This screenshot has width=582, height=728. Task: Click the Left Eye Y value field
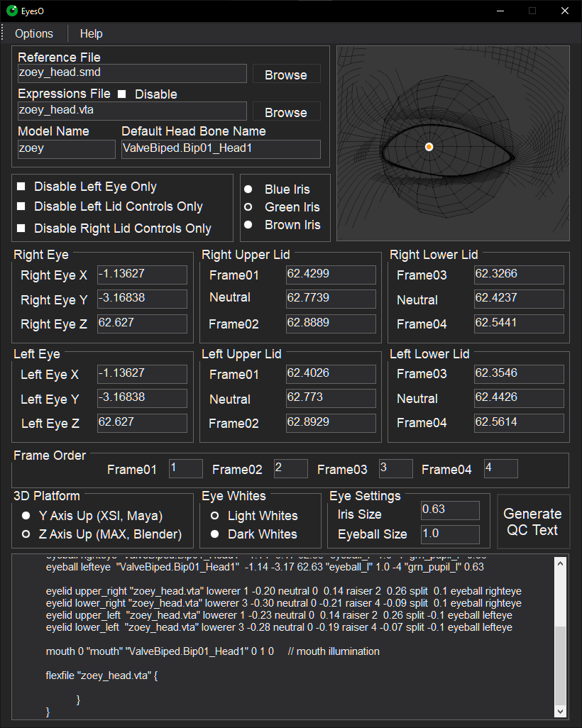click(142, 398)
